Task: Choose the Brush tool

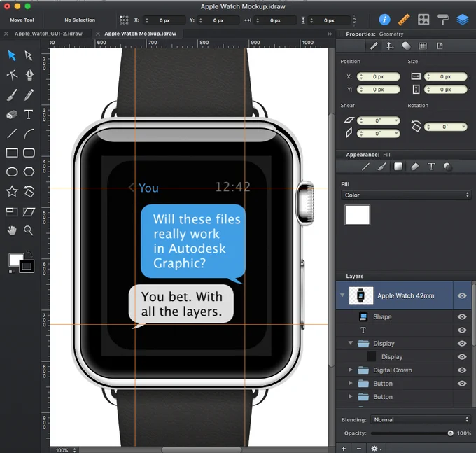Action: [12, 95]
